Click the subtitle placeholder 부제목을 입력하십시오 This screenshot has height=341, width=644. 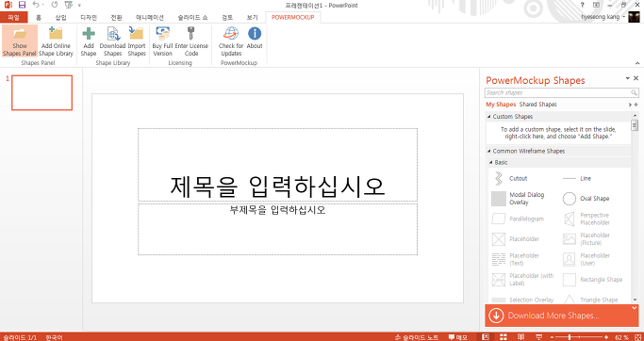click(x=277, y=229)
